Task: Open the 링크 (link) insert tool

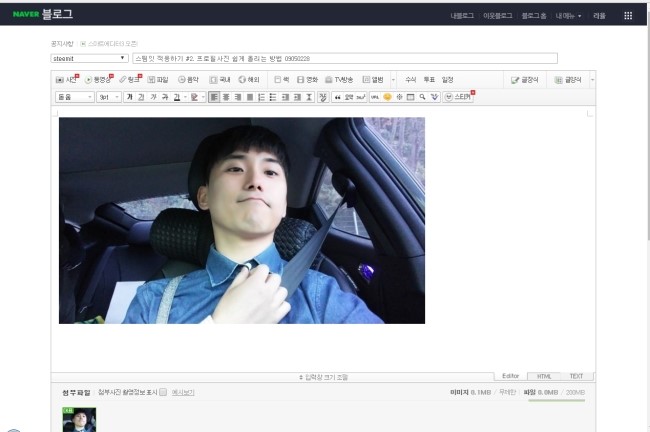Action: click(130, 79)
